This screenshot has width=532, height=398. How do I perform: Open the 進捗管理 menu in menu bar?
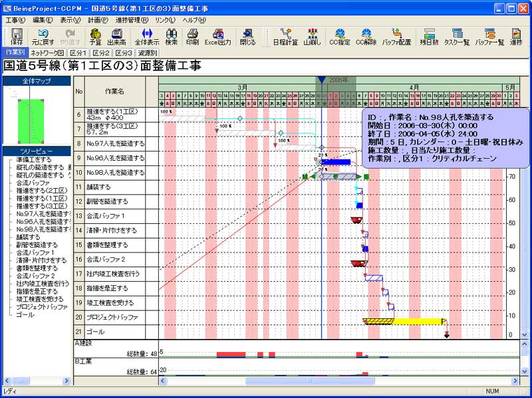132,21
